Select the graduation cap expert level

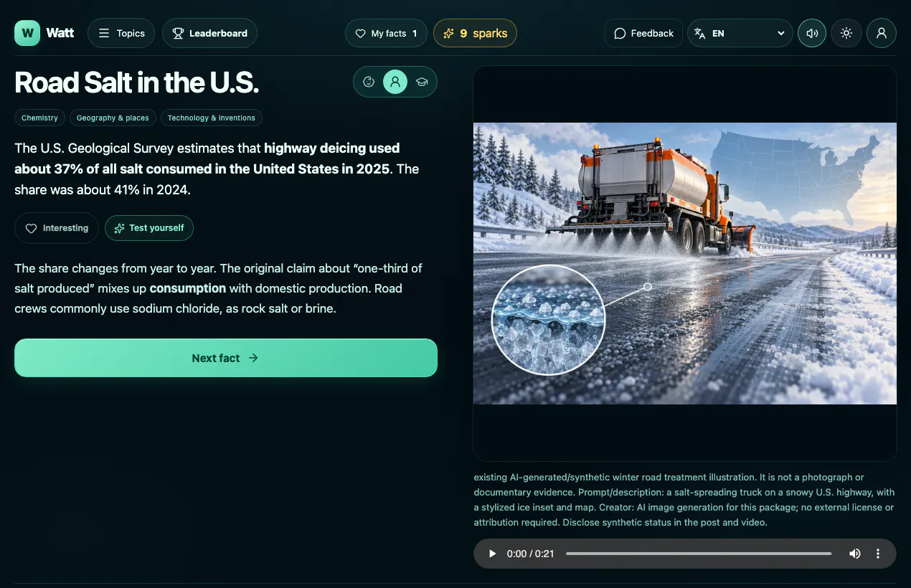coord(422,82)
